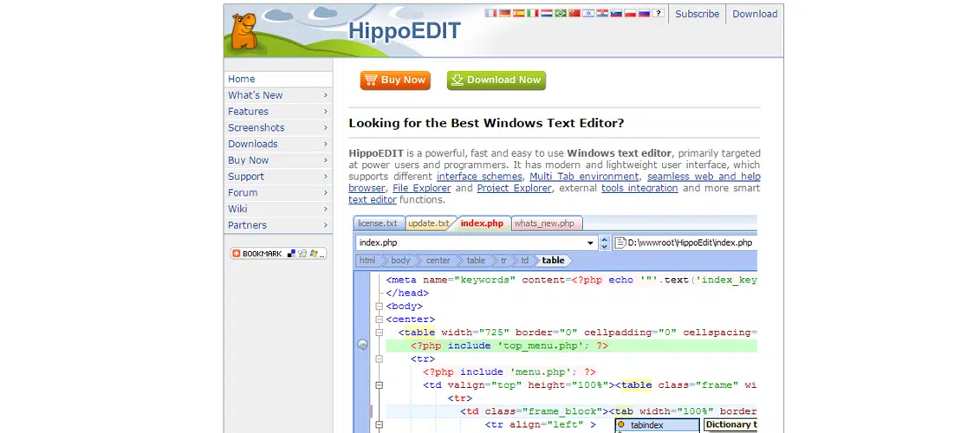Go to the Forum sidebar item

[243, 193]
